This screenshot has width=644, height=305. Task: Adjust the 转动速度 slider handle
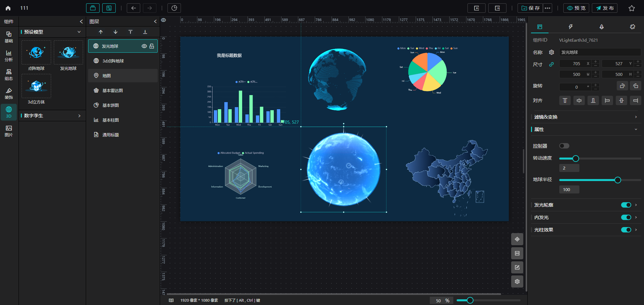click(576, 159)
